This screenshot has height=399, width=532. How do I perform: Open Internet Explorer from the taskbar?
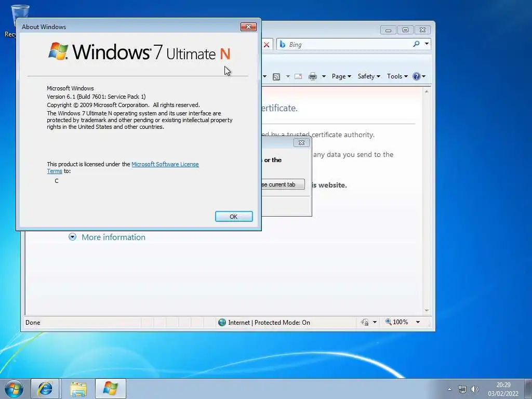click(x=45, y=389)
